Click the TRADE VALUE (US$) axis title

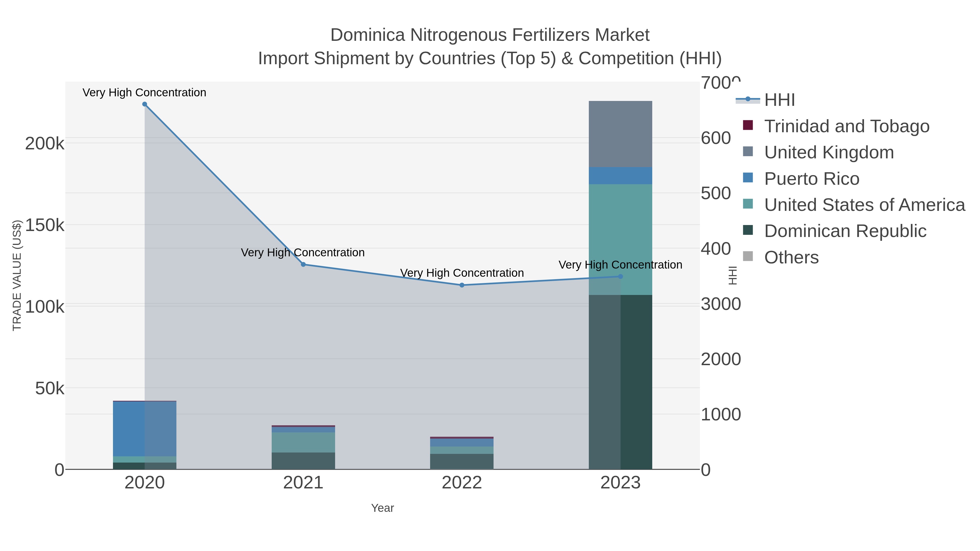point(17,275)
